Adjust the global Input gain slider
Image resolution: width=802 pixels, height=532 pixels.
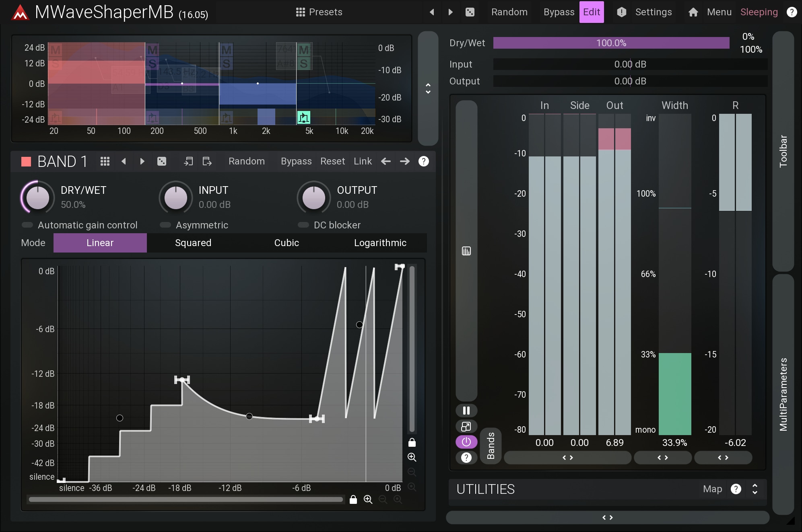(630, 64)
